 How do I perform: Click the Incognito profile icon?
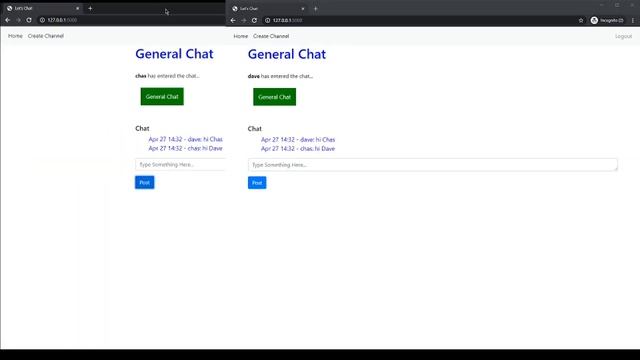607,20
